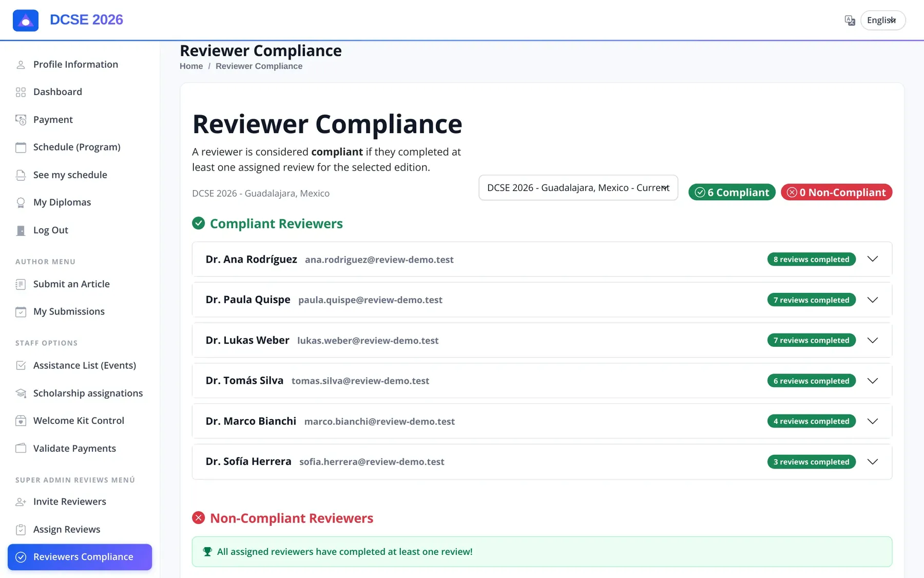Click the Log Out door icon
Viewport: 924px width, 578px height.
[21, 230]
